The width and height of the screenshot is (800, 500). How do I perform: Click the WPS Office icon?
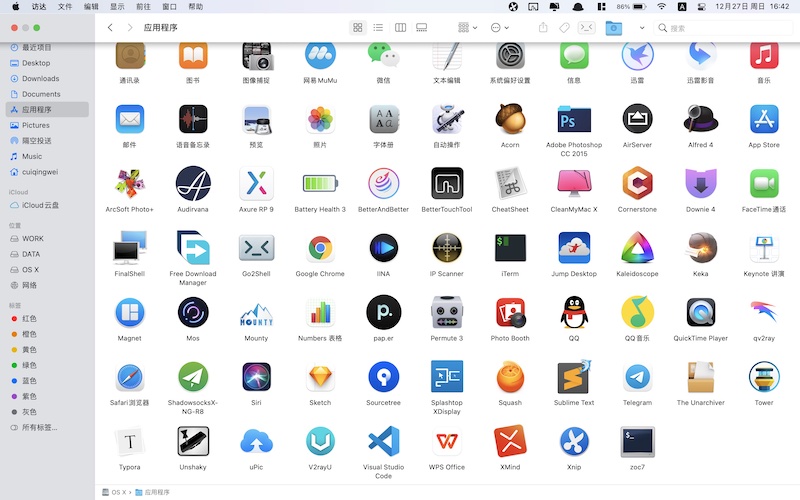tap(447, 441)
